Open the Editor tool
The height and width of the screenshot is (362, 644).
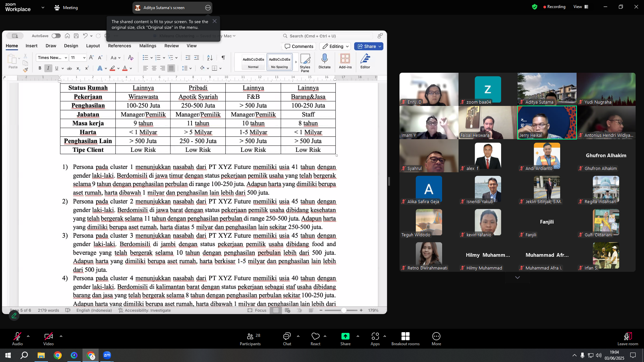tap(365, 61)
